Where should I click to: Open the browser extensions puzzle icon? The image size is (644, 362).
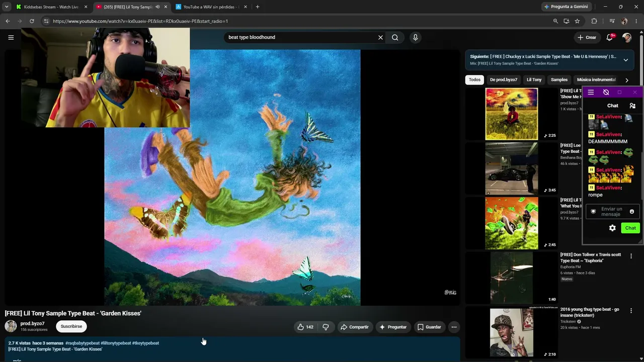(x=594, y=21)
